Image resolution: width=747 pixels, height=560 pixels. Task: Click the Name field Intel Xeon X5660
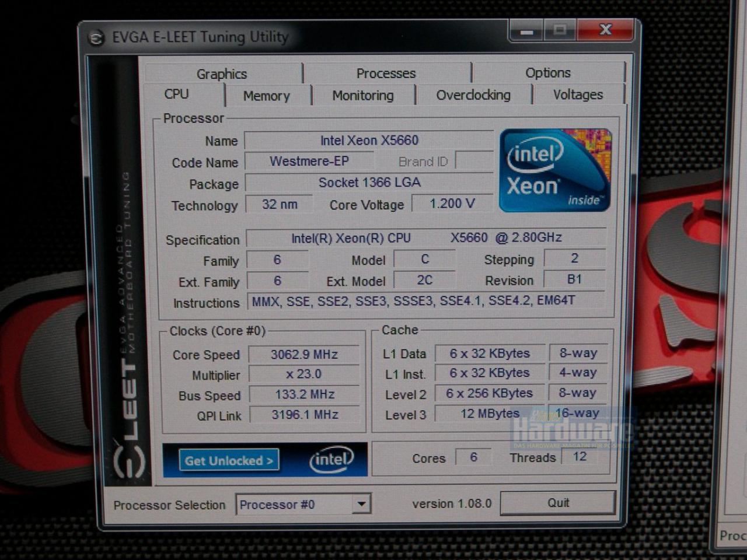pyautogui.click(x=369, y=140)
